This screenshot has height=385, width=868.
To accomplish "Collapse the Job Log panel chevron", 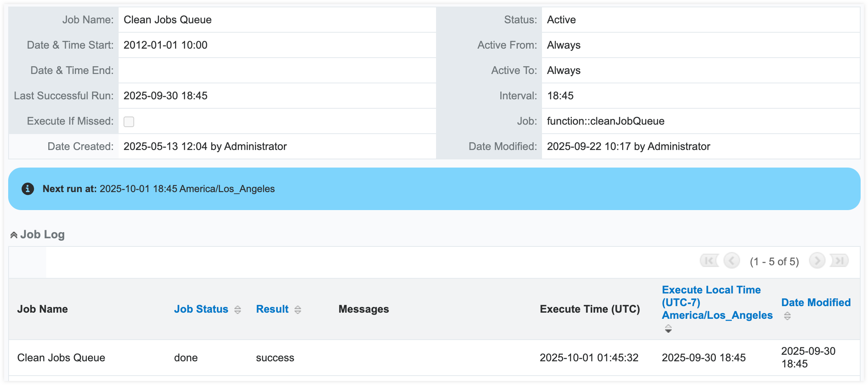I will tap(13, 235).
